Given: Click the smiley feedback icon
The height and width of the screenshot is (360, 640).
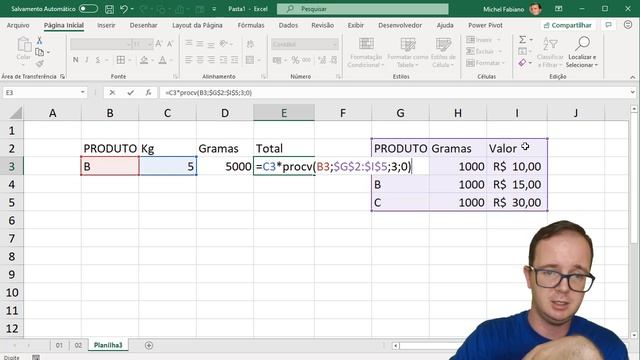Looking at the screenshot, I should [628, 25].
